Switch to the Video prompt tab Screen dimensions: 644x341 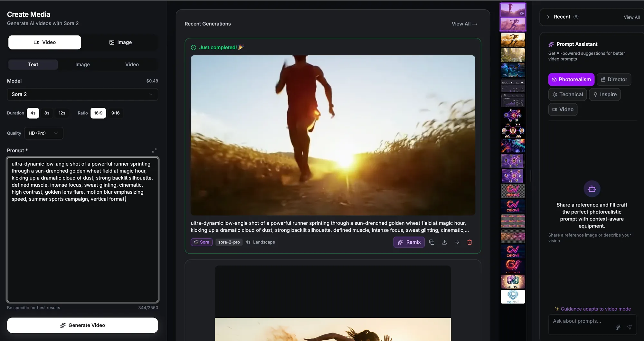tap(132, 64)
